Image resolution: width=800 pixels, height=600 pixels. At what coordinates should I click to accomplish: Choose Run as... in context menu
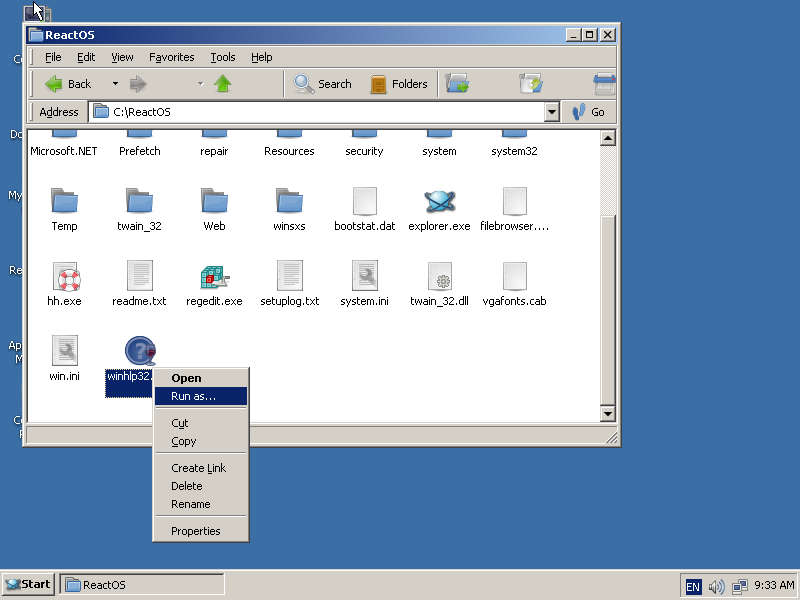pos(201,396)
